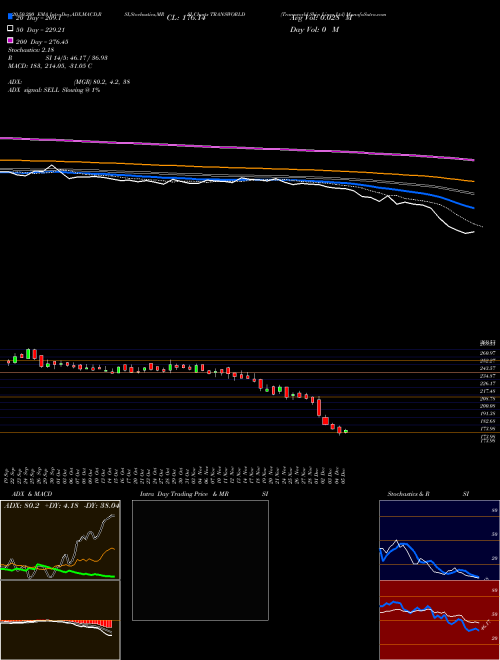Click the 'Intra Day Trading Price & MRSI' title
The height and width of the screenshot is (660, 500).
204,494
